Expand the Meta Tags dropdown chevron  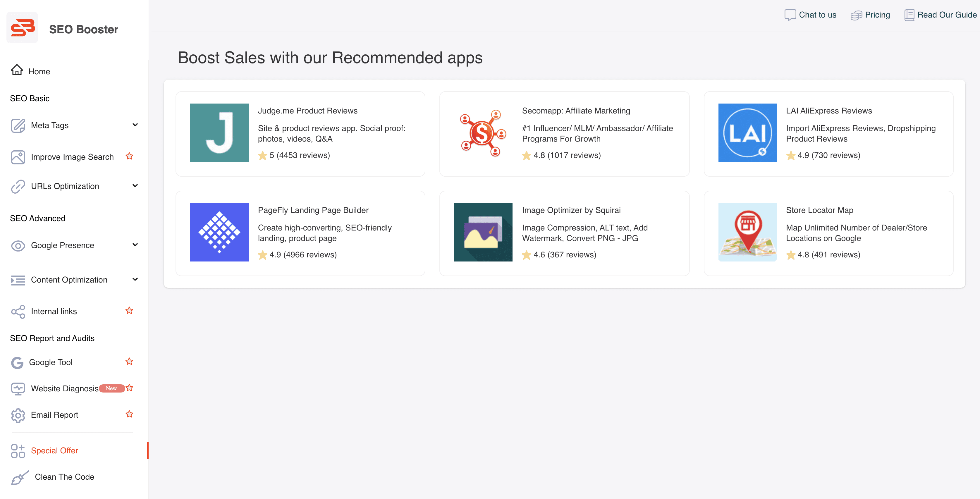click(x=135, y=125)
